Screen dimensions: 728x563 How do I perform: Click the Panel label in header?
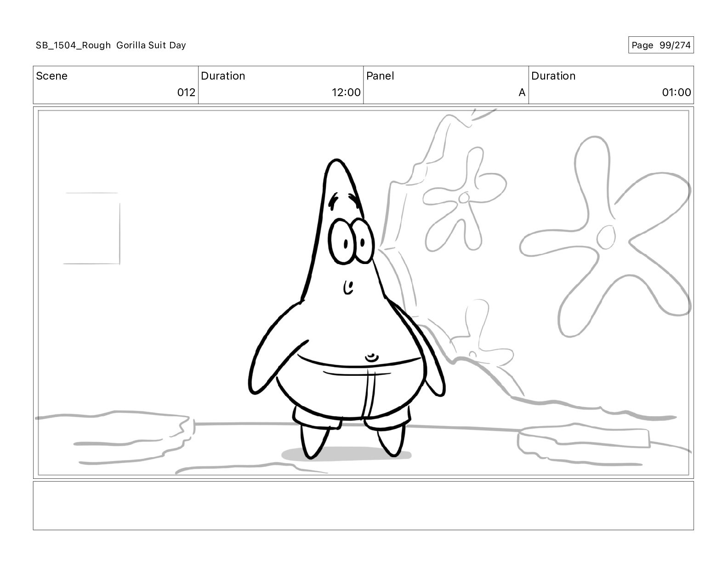380,76
